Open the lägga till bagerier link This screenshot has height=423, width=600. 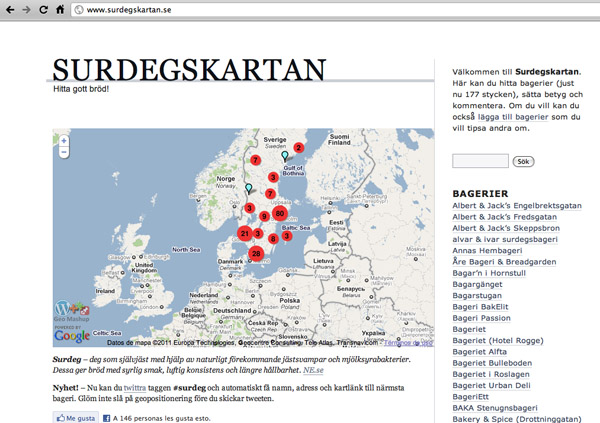point(513,117)
